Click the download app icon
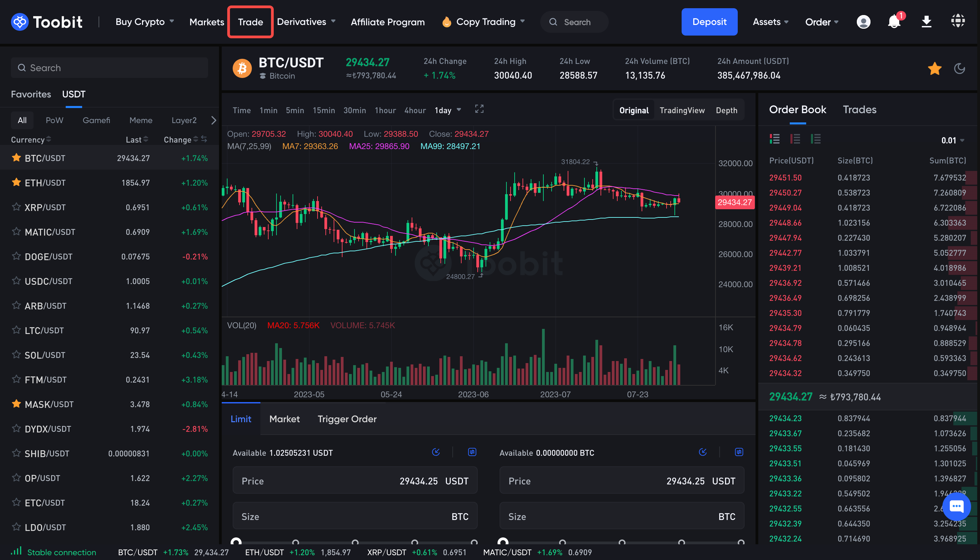 coord(926,22)
